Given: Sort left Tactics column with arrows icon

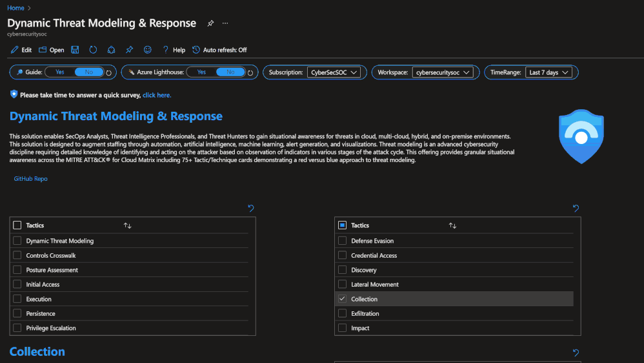Looking at the screenshot, I should click(x=127, y=225).
